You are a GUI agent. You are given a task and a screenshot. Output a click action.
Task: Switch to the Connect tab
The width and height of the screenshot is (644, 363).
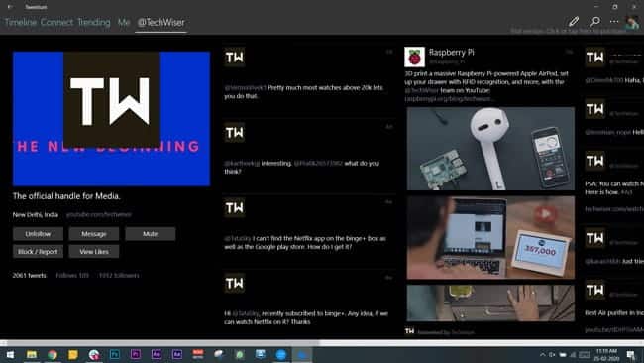point(56,22)
